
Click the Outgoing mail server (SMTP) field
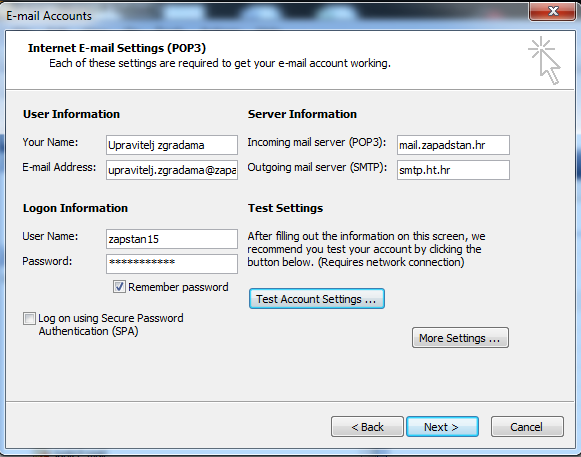point(453,170)
